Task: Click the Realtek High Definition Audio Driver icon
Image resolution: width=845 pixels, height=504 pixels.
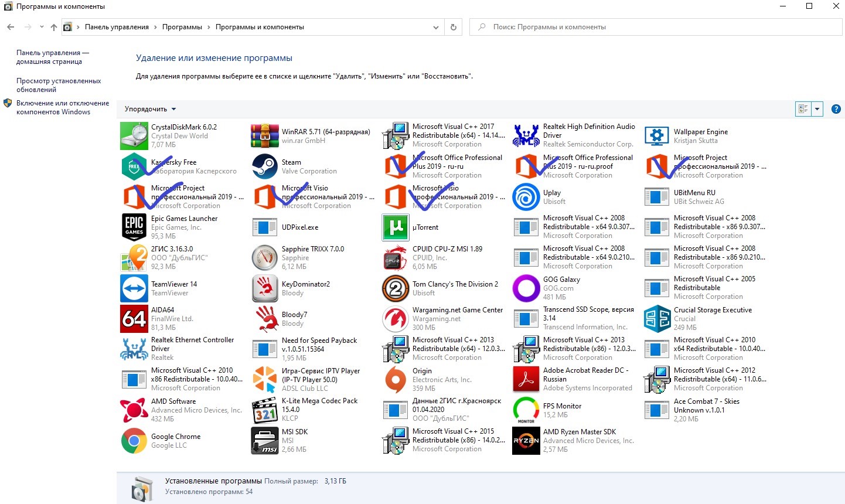Action: [x=526, y=136]
